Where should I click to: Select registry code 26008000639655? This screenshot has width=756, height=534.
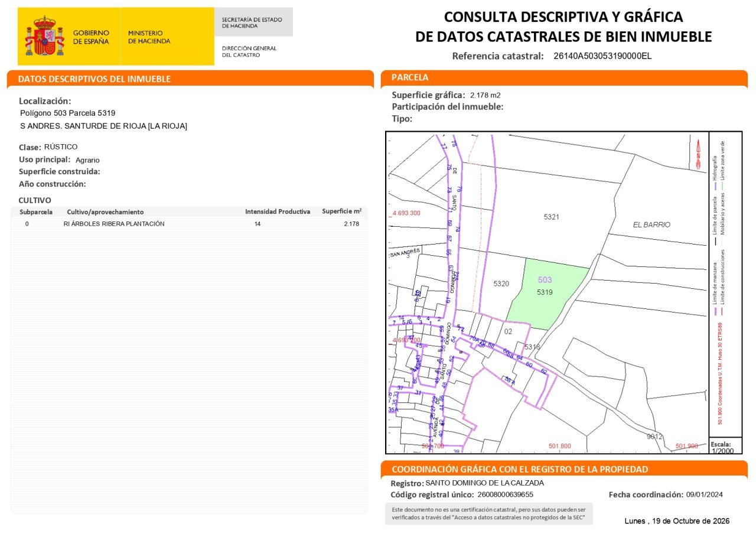(x=505, y=494)
